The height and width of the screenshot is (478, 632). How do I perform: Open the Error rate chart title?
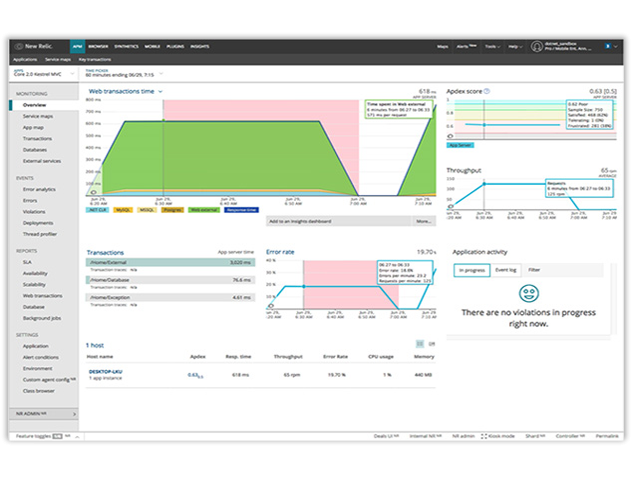pos(280,252)
